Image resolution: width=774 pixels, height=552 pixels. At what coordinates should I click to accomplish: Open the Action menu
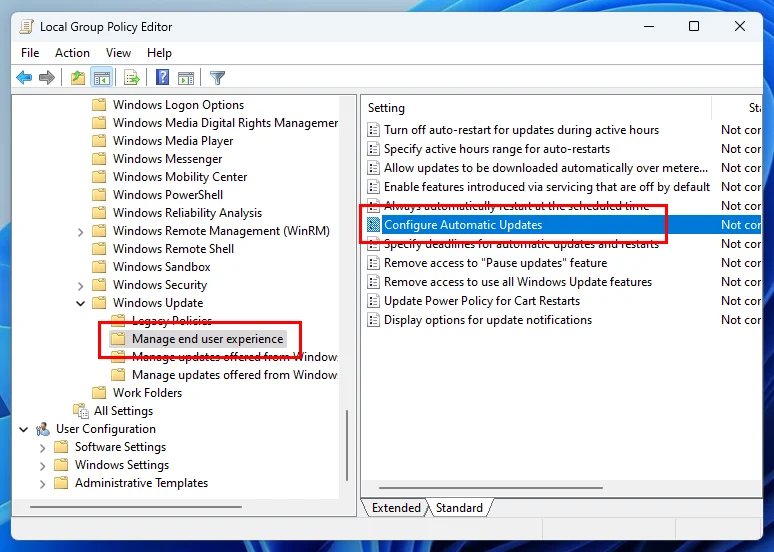[x=73, y=53]
